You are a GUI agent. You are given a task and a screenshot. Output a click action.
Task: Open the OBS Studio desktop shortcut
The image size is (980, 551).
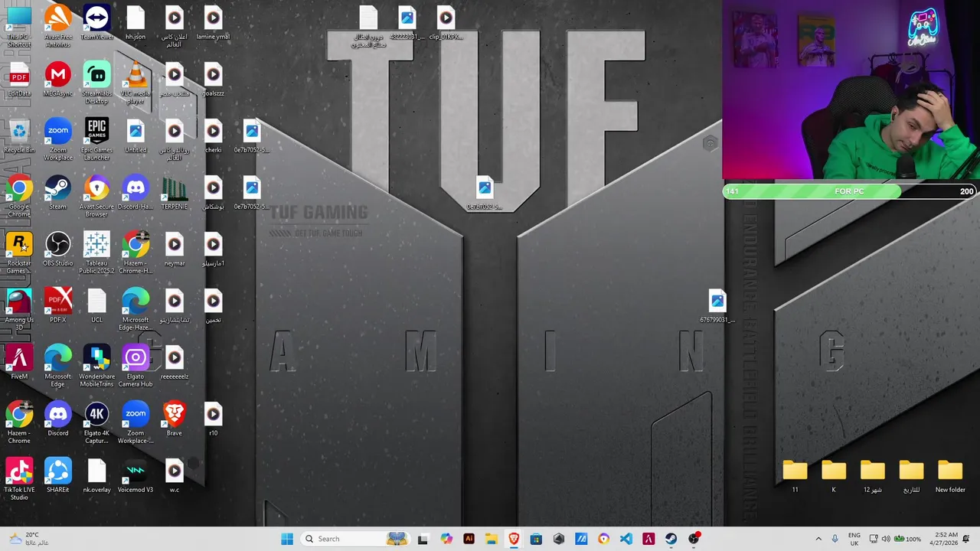58,249
